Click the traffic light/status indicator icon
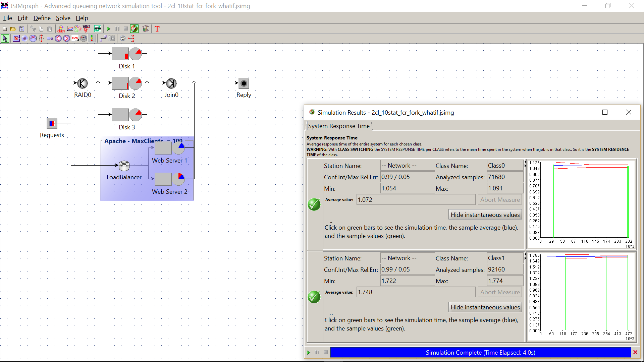 pyautogui.click(x=92, y=39)
